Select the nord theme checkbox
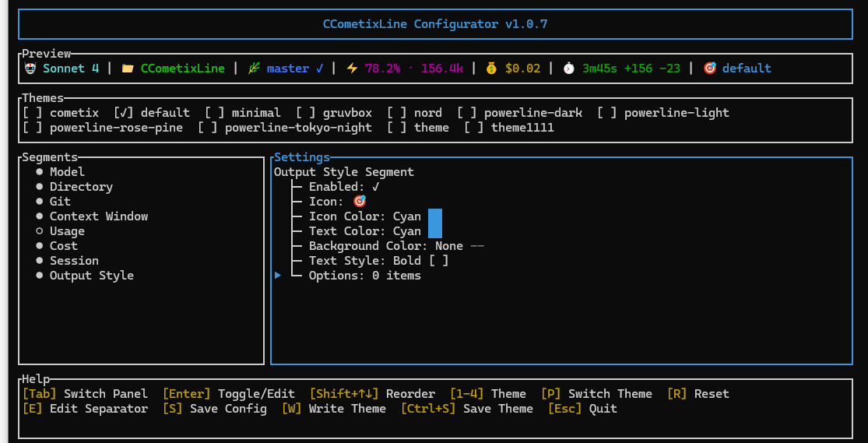 click(x=397, y=113)
